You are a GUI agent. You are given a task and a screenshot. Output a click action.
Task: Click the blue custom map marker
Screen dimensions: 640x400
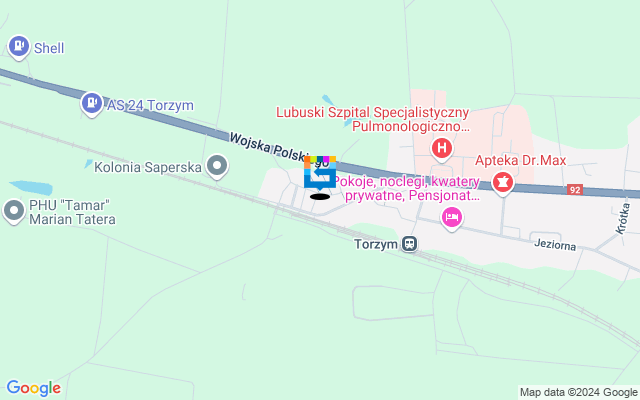(x=320, y=173)
